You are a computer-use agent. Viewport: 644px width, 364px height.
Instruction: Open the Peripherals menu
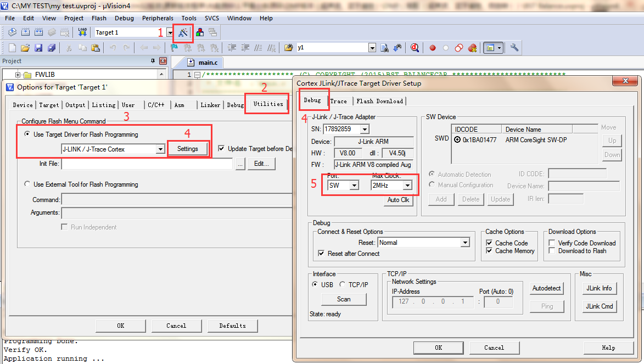158,18
